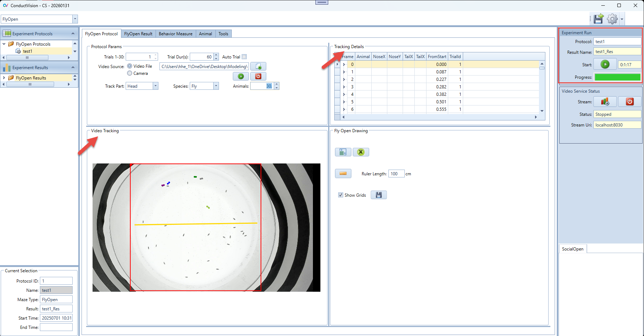Image resolution: width=644 pixels, height=336 pixels.
Task: Click the Ruler Length input field
Action: point(396,174)
